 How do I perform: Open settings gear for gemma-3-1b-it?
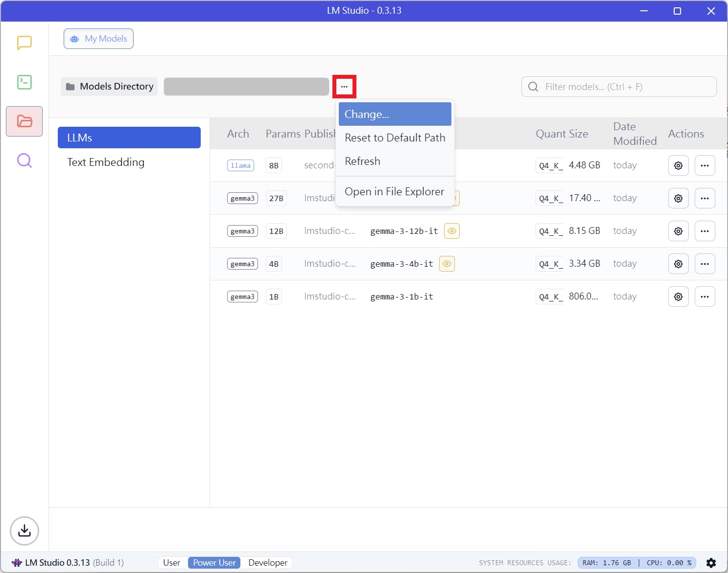[679, 297]
